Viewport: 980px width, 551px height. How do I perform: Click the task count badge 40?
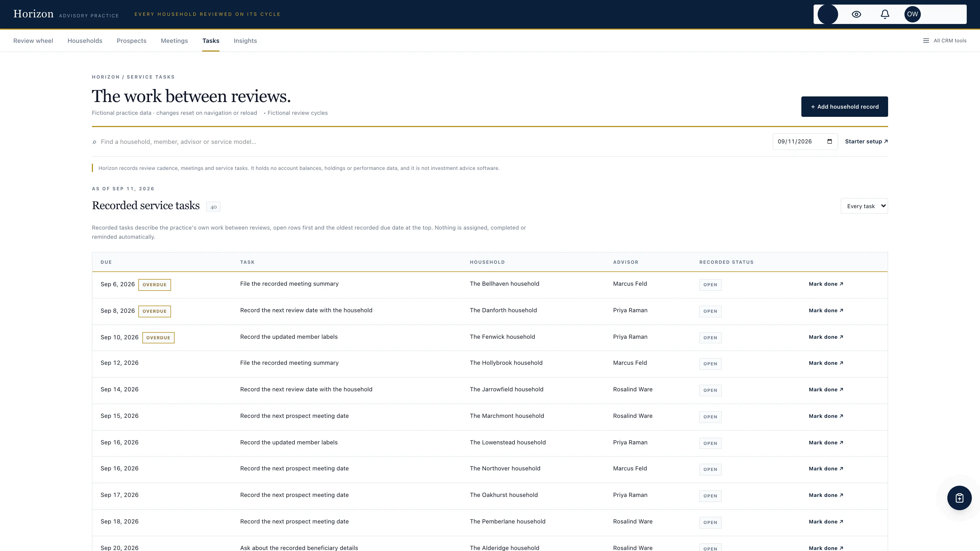point(213,207)
